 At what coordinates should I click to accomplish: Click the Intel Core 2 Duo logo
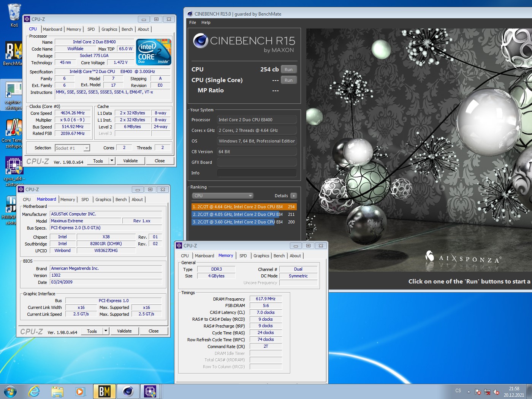(x=154, y=52)
